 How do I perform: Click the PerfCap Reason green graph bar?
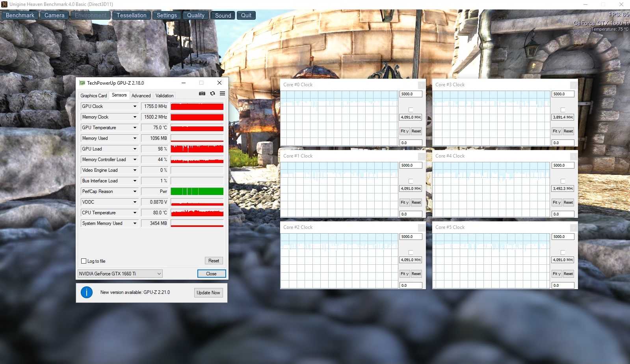click(197, 191)
